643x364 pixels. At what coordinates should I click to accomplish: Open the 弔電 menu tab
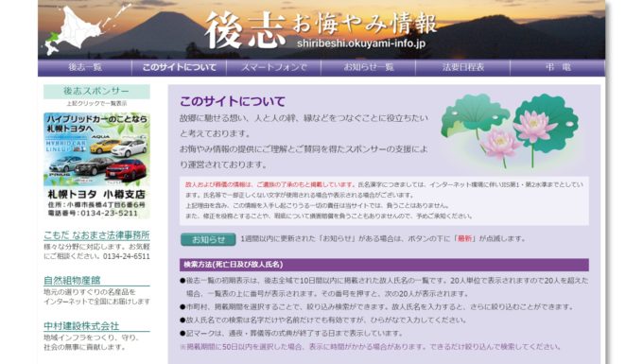pos(558,68)
